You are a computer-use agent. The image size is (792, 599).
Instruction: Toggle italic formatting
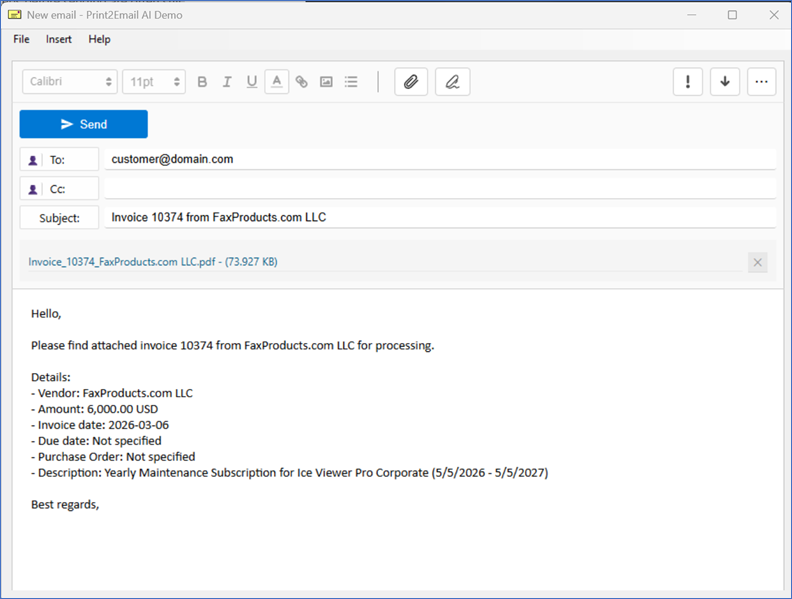(x=227, y=82)
